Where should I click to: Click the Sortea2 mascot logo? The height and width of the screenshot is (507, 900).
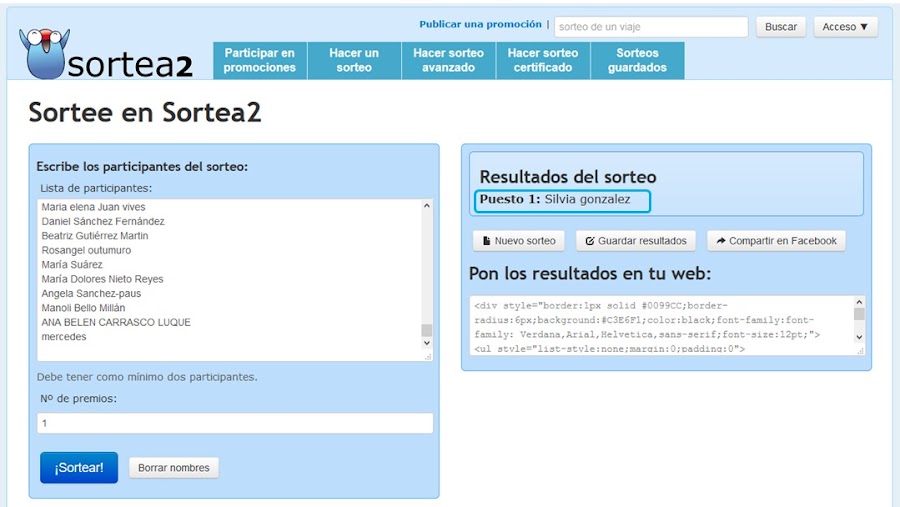[x=44, y=53]
